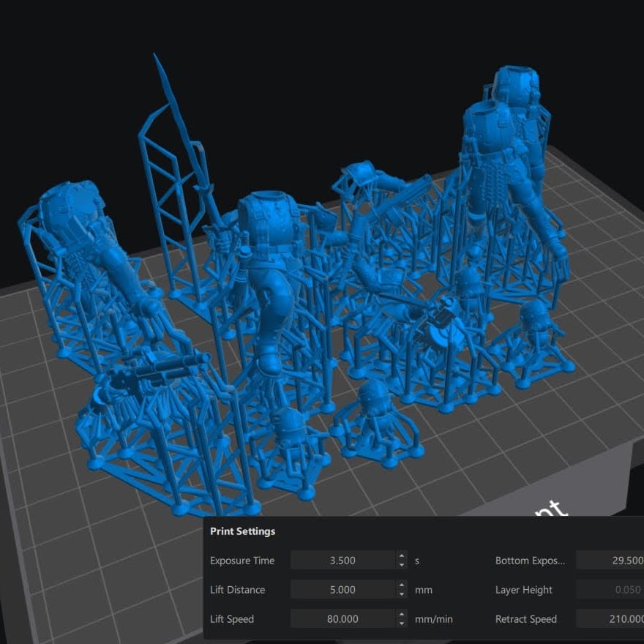Decrease Exposure Time with the down arrow
The height and width of the screenshot is (644, 644).
pyautogui.click(x=402, y=565)
